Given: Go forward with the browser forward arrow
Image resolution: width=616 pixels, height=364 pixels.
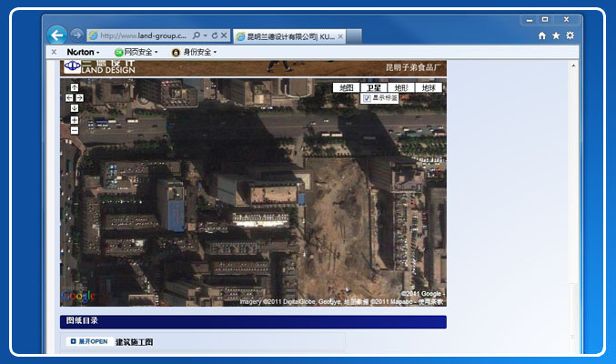Looking at the screenshot, I should coord(77,35).
